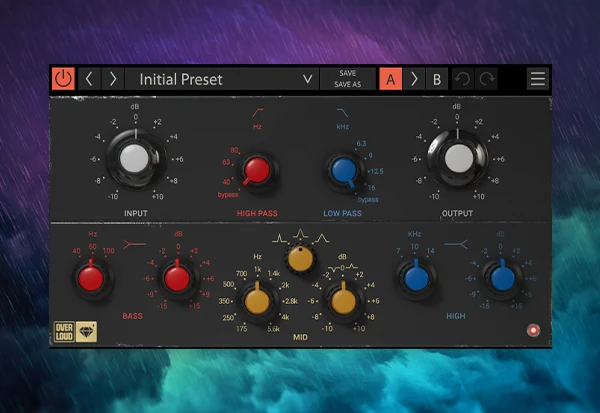Click the red BASS frequency Hz knob

click(91, 278)
